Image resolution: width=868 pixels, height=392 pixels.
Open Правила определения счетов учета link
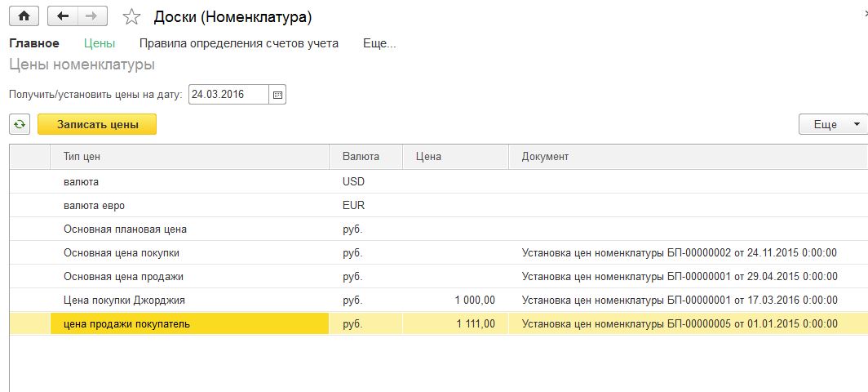[238, 43]
